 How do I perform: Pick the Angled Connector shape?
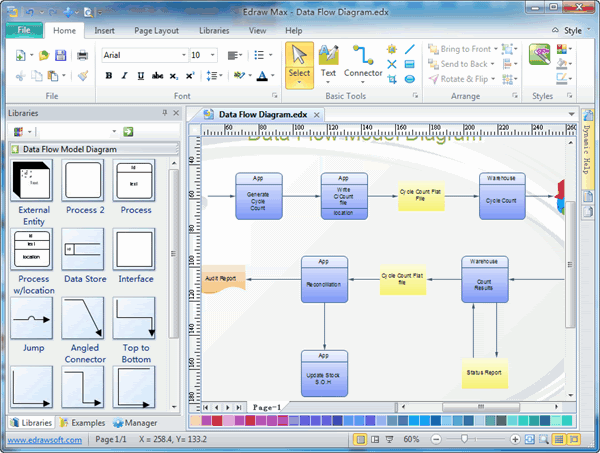tap(83, 318)
